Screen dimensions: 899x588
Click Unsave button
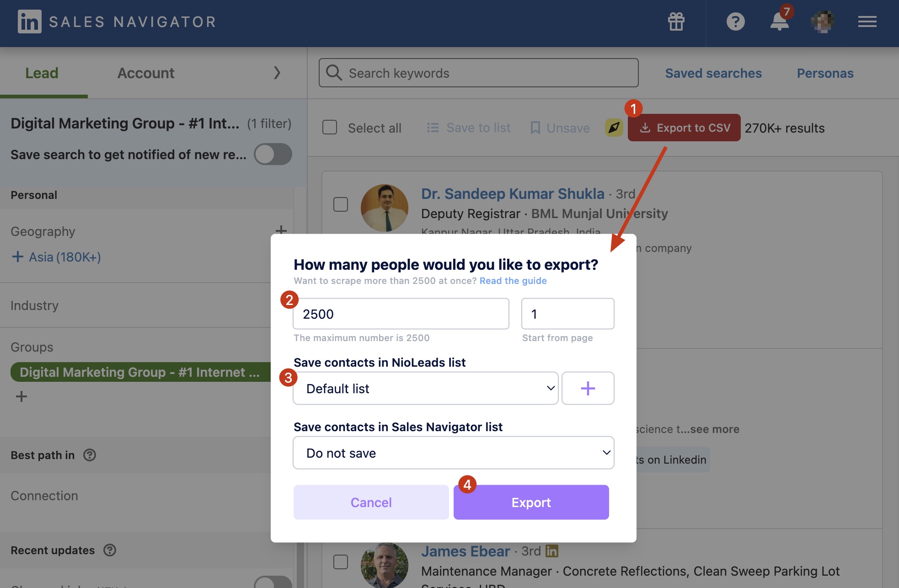pyautogui.click(x=560, y=128)
